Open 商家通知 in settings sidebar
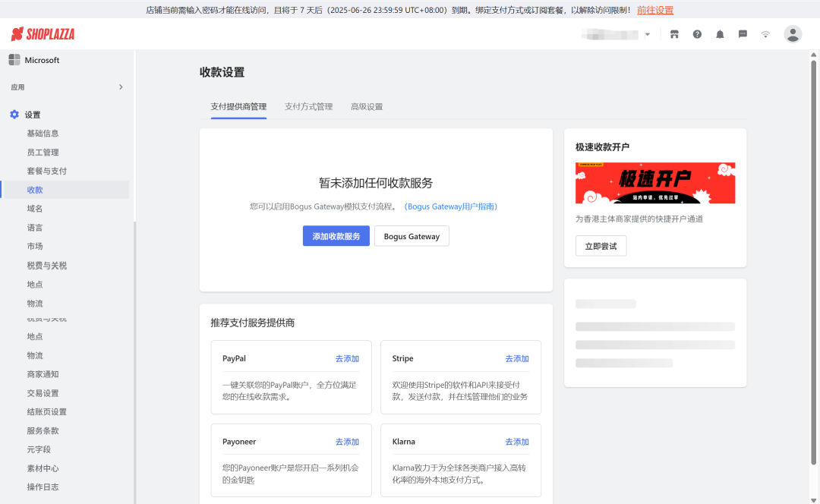The height and width of the screenshot is (504, 820). click(x=43, y=374)
